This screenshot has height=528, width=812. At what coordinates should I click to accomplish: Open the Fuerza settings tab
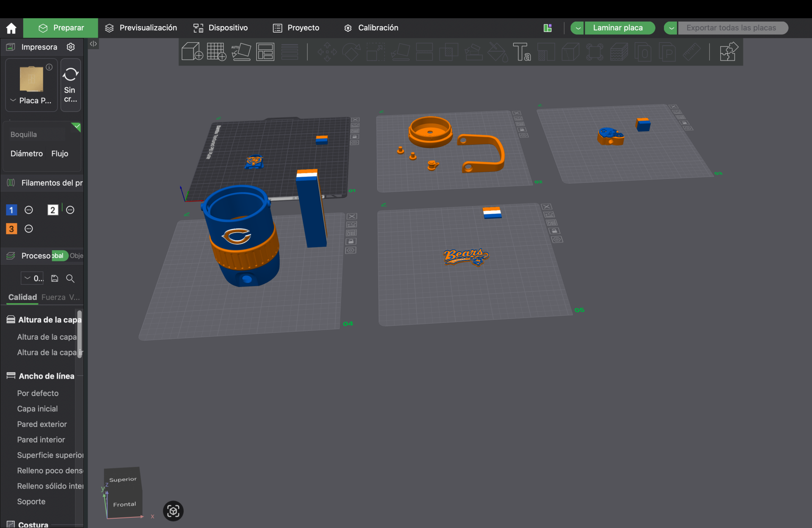pos(53,297)
